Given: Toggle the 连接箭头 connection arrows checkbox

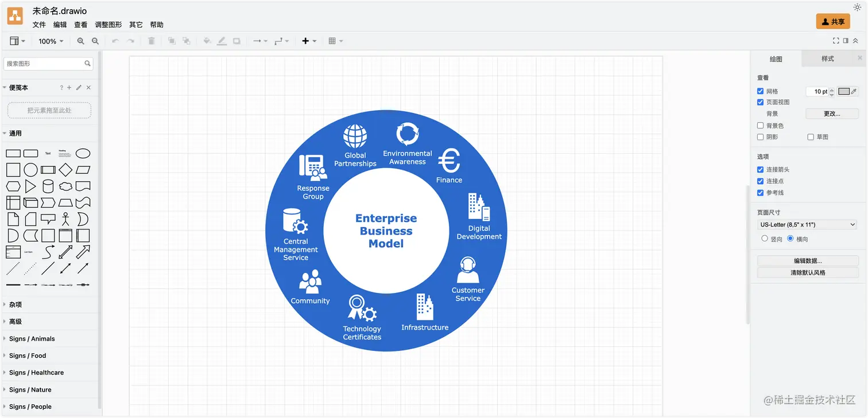Looking at the screenshot, I should (x=760, y=170).
